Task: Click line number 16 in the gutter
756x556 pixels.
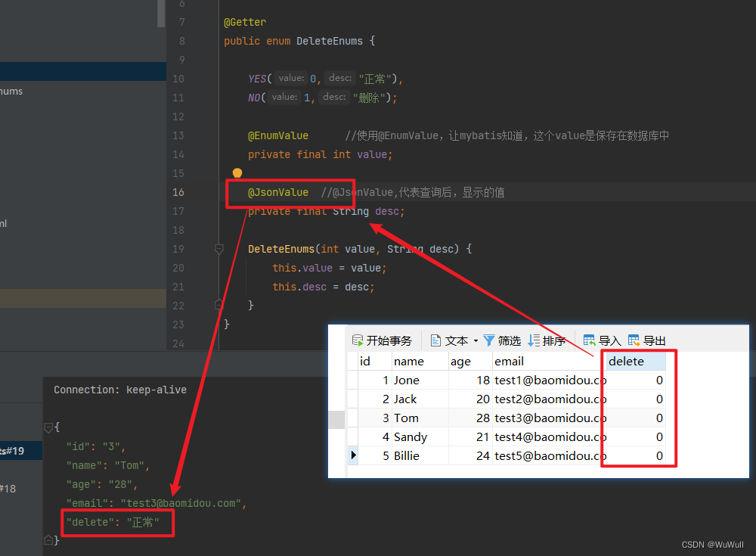Action: coord(178,192)
